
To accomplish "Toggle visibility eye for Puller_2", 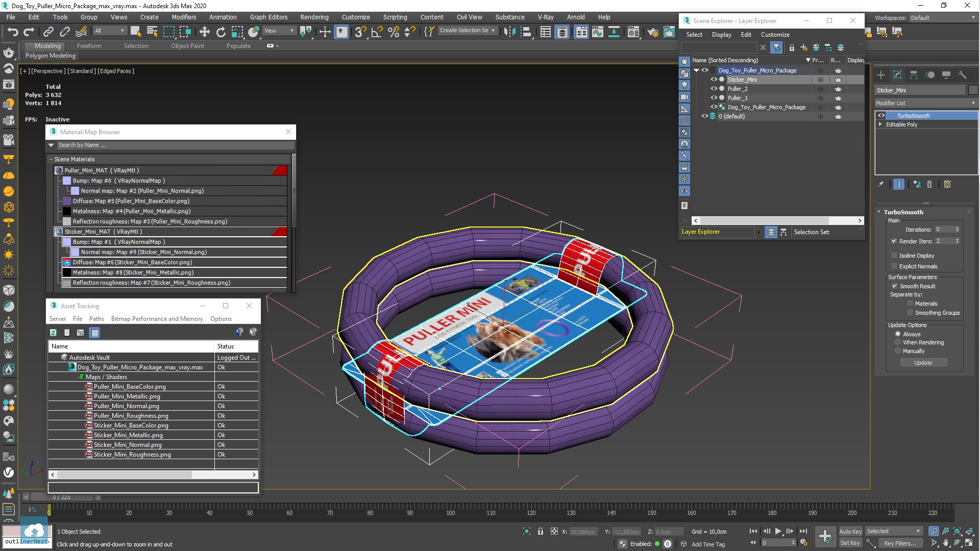I will pos(714,89).
